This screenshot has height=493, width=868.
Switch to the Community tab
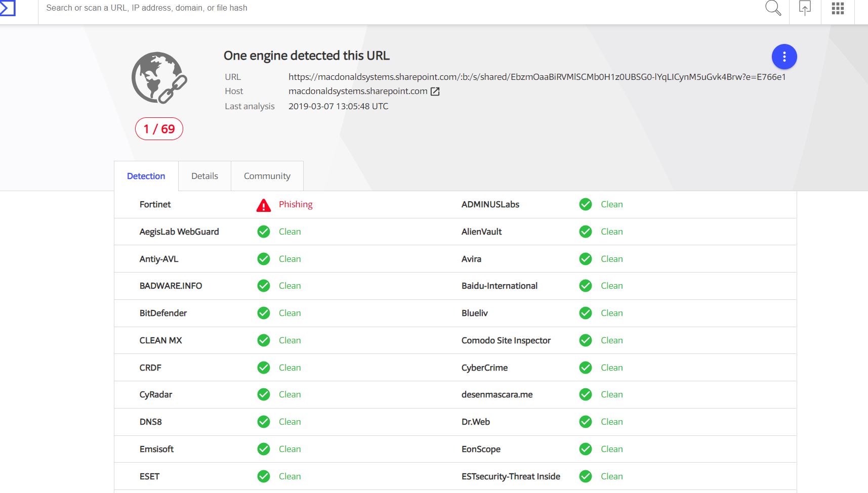coord(267,176)
